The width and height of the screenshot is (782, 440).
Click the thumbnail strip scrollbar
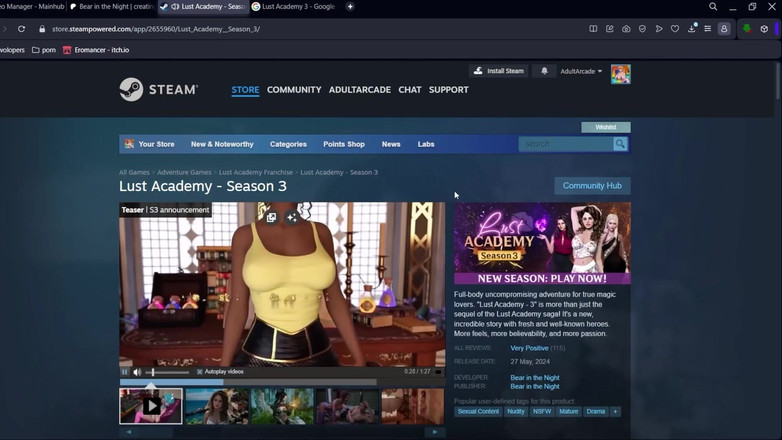[x=282, y=432]
